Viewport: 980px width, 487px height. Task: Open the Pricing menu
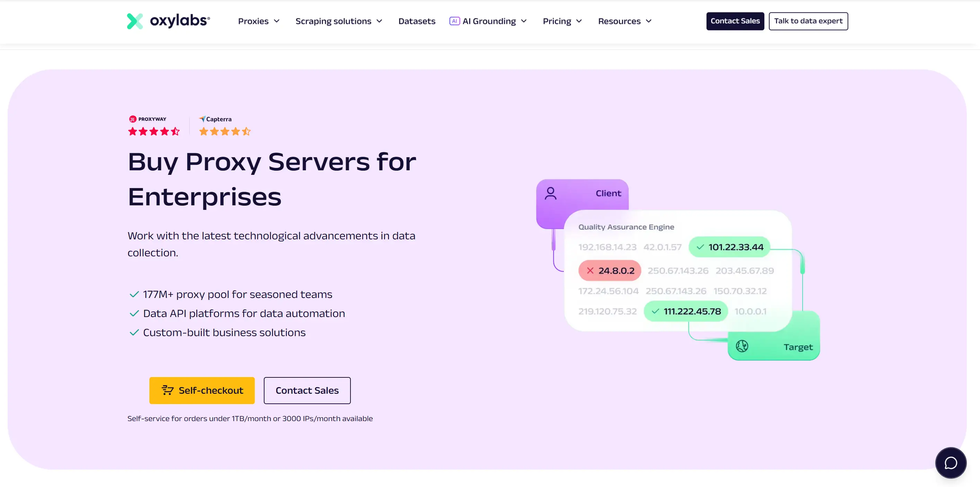pyautogui.click(x=562, y=21)
